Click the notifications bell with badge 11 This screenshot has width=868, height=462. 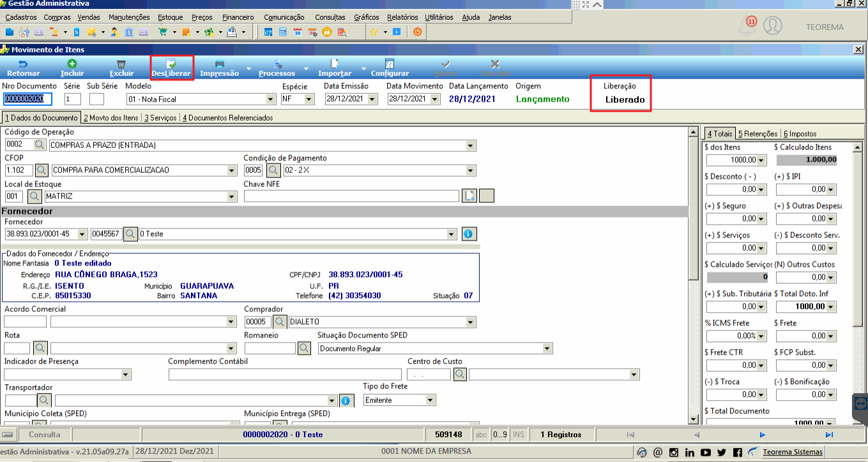[x=747, y=26]
